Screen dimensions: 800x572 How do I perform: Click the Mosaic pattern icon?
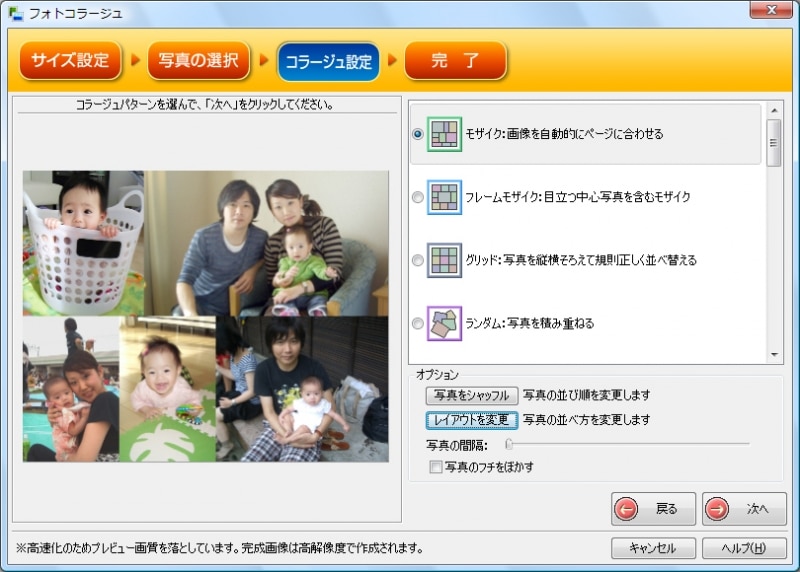pyautogui.click(x=444, y=134)
